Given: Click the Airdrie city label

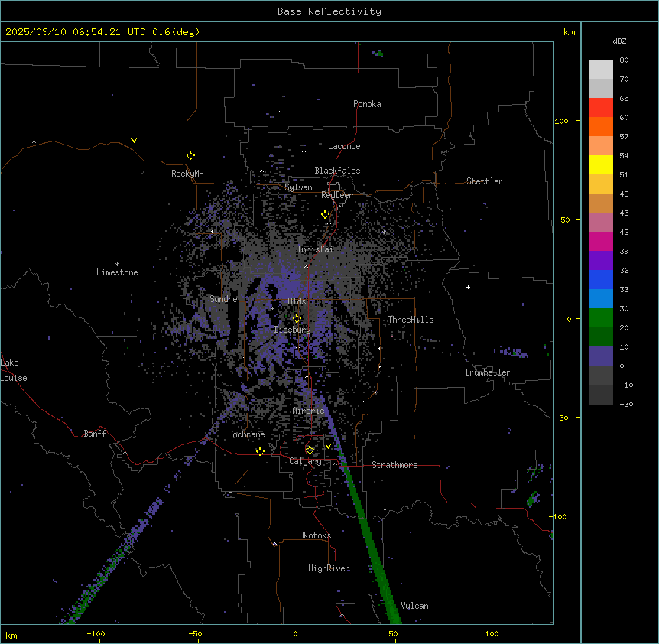Looking at the screenshot, I should [308, 411].
